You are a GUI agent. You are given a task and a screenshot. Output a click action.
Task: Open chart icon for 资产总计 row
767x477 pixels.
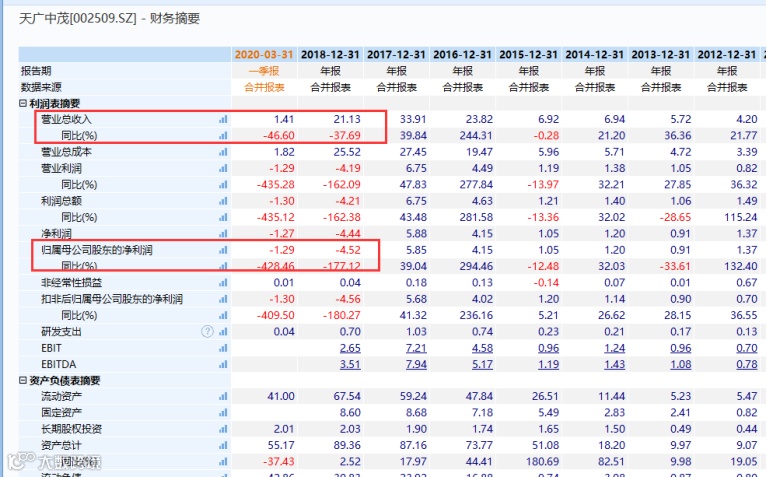click(x=223, y=445)
